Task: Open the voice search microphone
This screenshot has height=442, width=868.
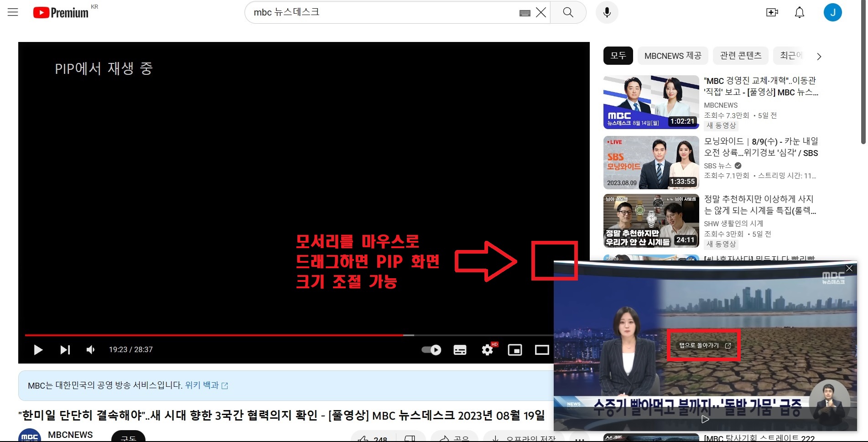Action: click(x=607, y=12)
